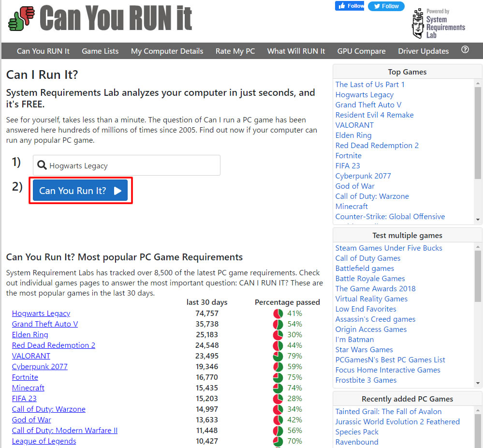Open Red Dead Redemption 2 in Top Games
This screenshot has width=483, height=448.
click(x=377, y=146)
